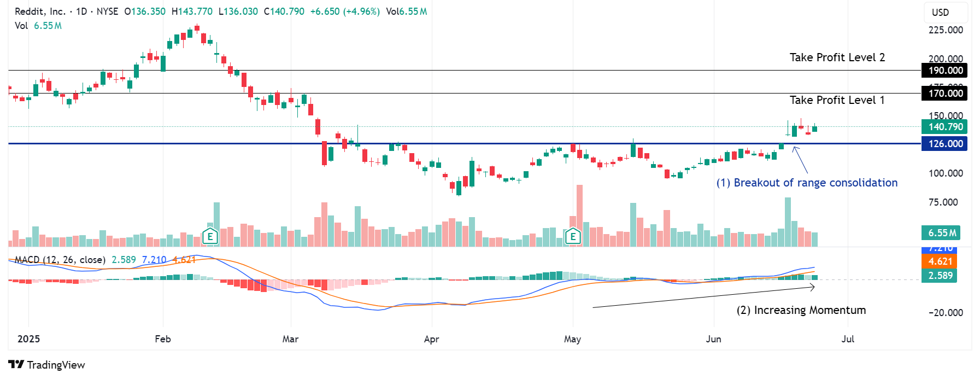980x379 pixels.
Task: Click the C140.790 close value in header
Action: pos(284,11)
